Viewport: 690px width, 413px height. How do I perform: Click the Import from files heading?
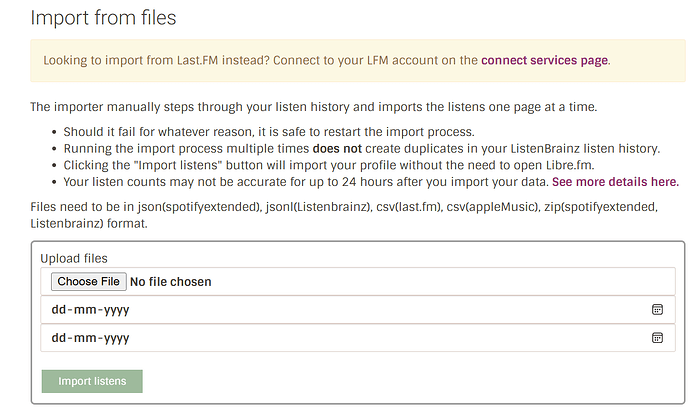point(103,18)
